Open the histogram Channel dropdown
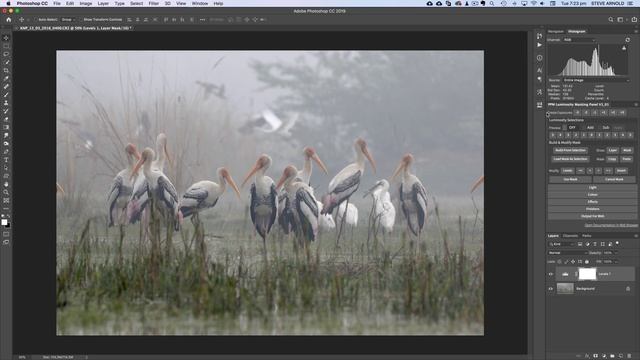 click(580, 40)
